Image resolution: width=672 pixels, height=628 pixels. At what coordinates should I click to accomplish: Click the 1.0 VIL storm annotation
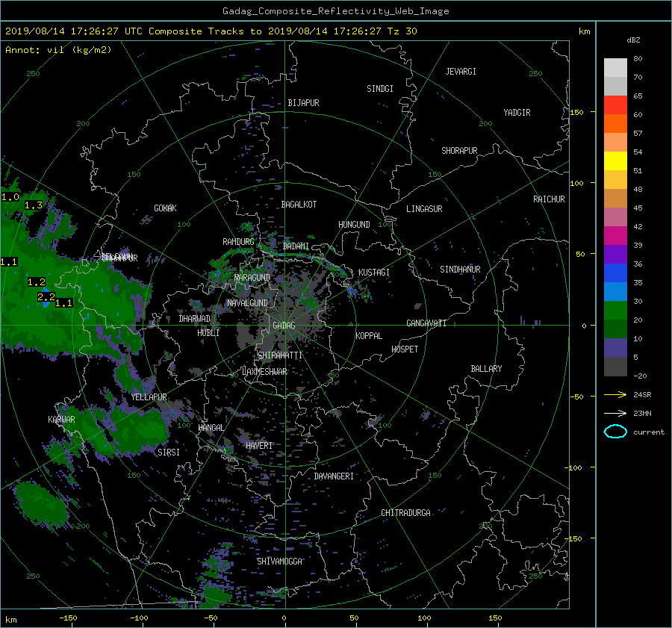(10, 197)
